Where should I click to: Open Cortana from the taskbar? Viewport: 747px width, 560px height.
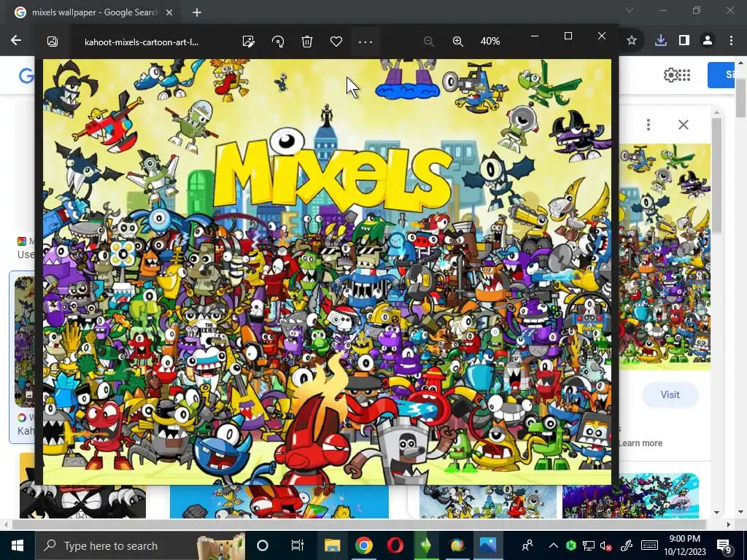coord(263,545)
